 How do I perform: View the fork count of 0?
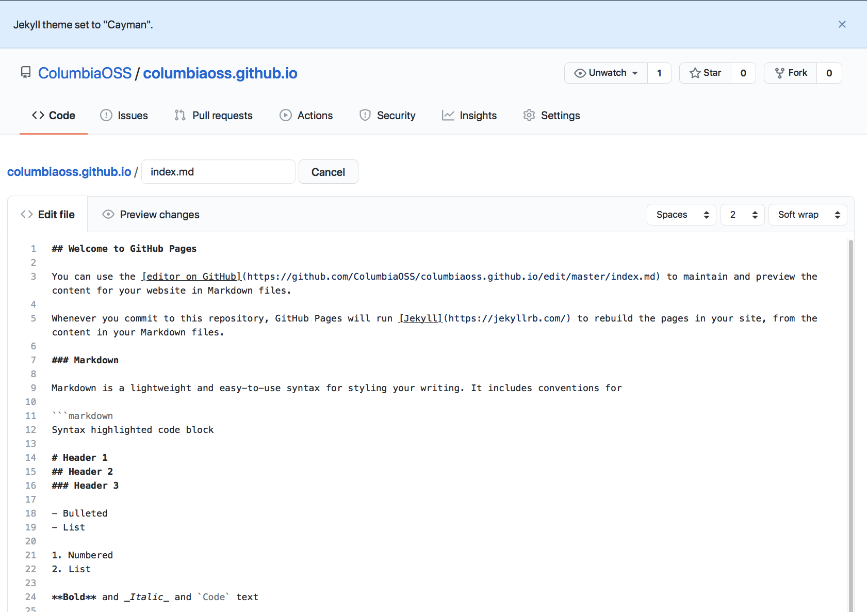tap(829, 73)
